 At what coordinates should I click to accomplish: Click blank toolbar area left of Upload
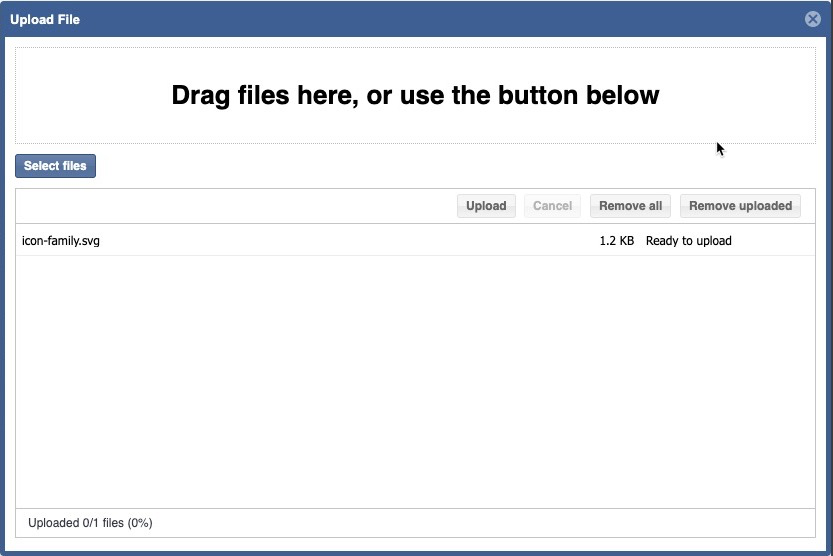point(230,206)
